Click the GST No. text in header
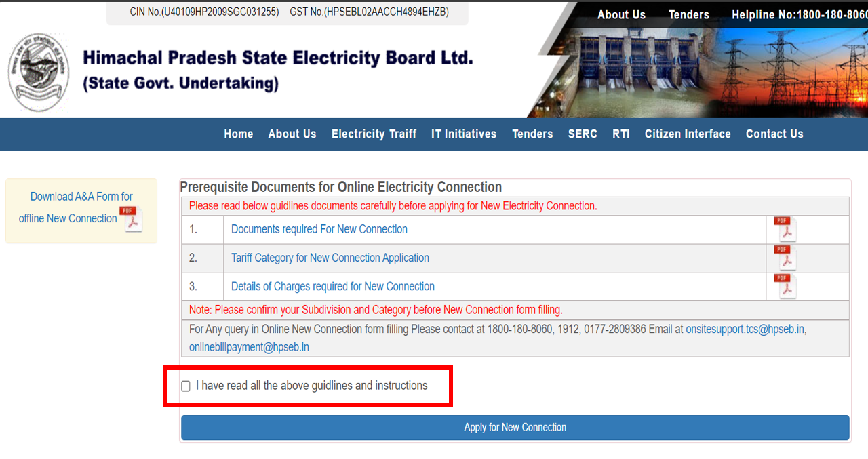The image size is (868, 459). 369,12
